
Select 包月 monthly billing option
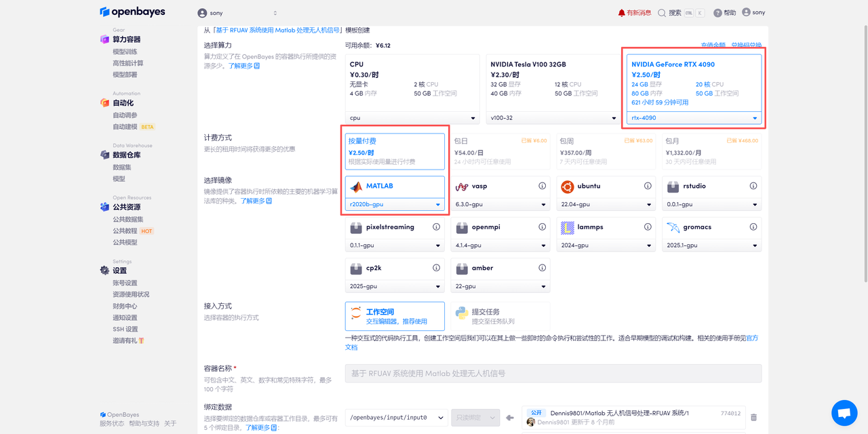pos(711,151)
